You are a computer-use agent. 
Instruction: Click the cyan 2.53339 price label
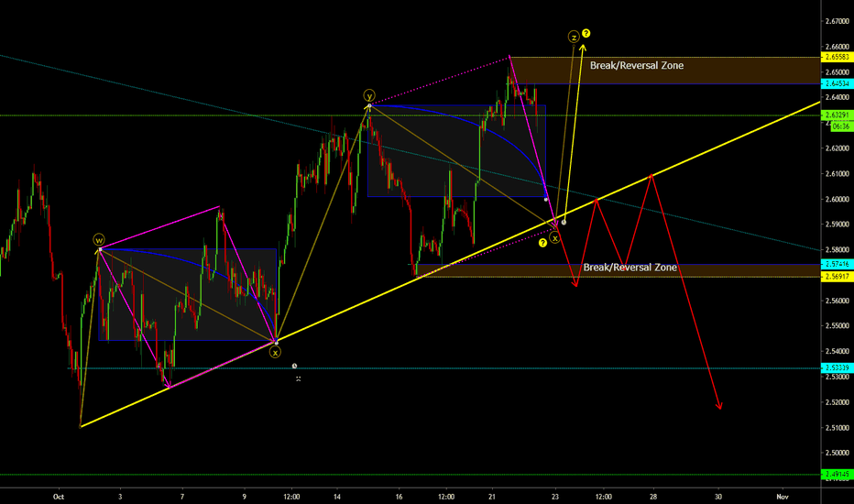pyautogui.click(x=837, y=367)
